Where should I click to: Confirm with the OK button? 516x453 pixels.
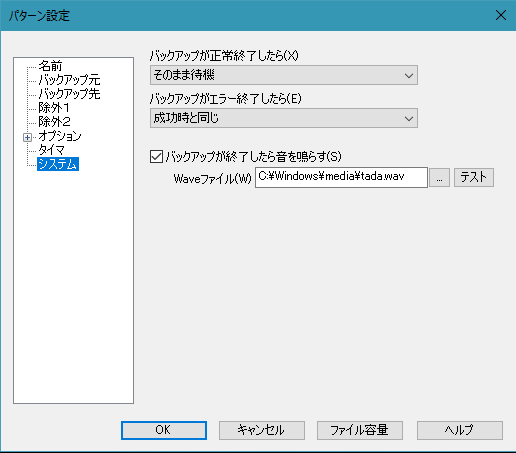point(164,430)
